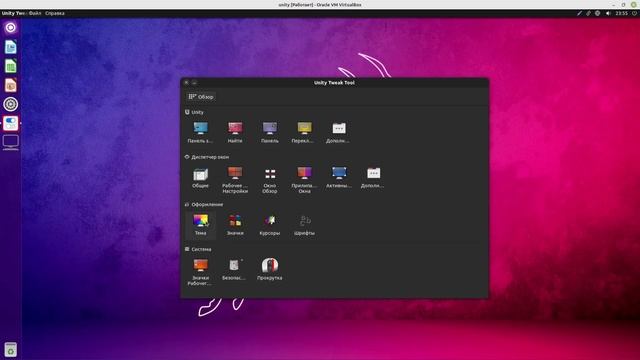Open the Справка menu
This screenshot has height=360, width=640.
(x=55, y=13)
